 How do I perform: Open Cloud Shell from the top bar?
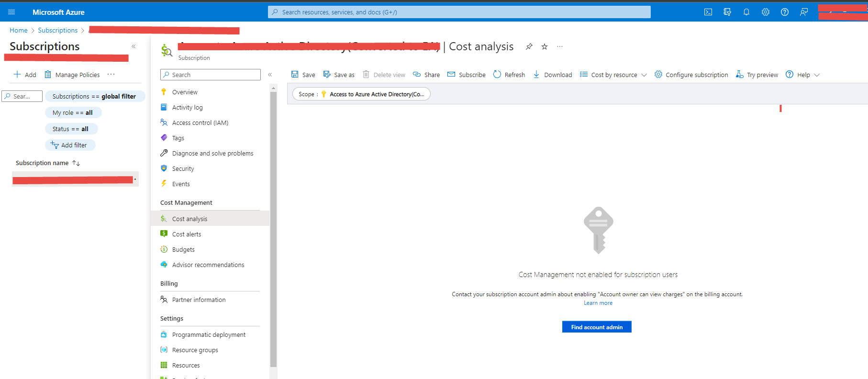[708, 12]
